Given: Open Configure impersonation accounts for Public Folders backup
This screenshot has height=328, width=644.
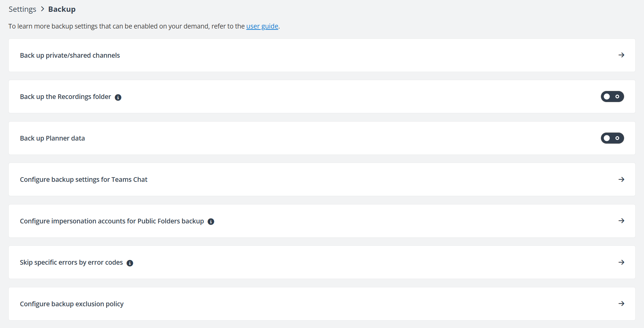Looking at the screenshot, I should (112, 221).
